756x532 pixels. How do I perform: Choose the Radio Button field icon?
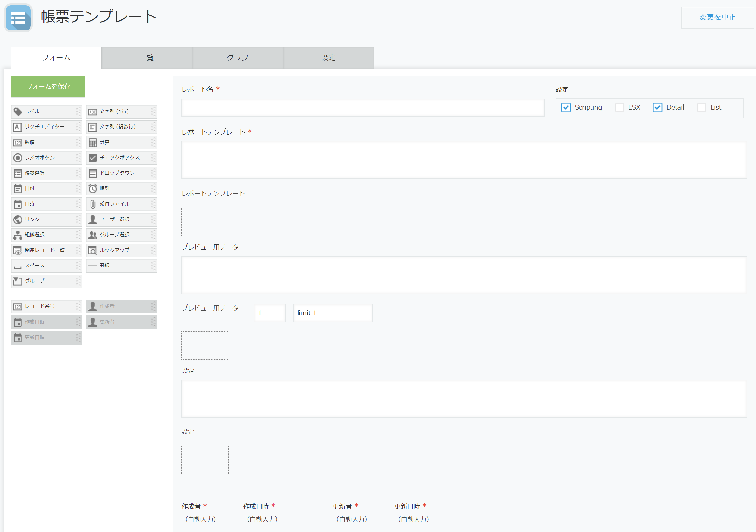pyautogui.click(x=18, y=158)
